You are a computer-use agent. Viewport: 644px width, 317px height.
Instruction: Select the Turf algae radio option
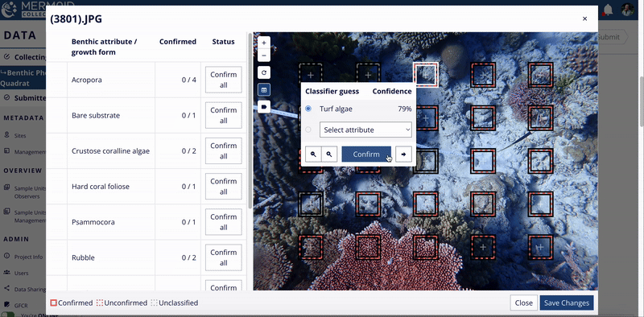[x=308, y=109]
